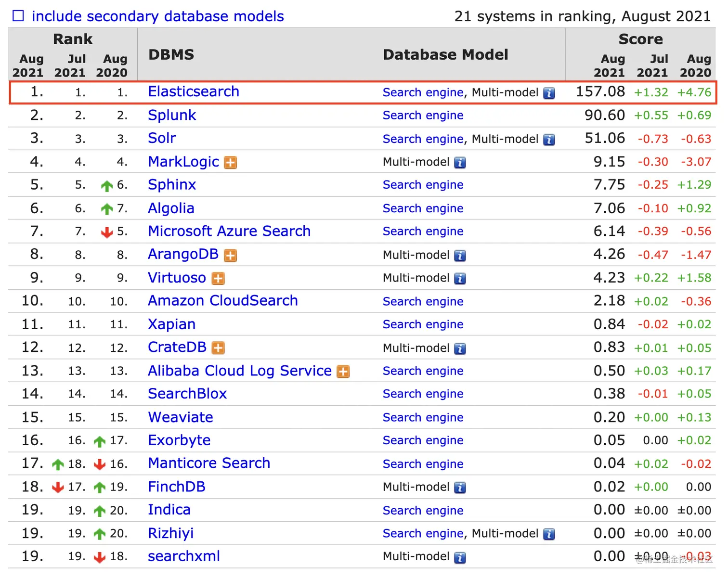Click the info icon in FinchDB row
The height and width of the screenshot is (579, 728).
point(460,488)
